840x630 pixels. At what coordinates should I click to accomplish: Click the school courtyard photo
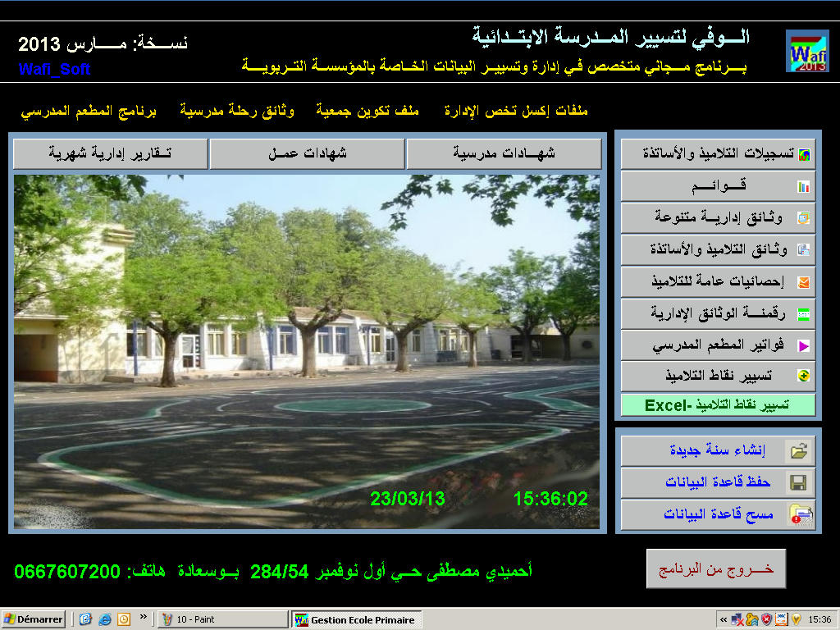[x=307, y=352]
